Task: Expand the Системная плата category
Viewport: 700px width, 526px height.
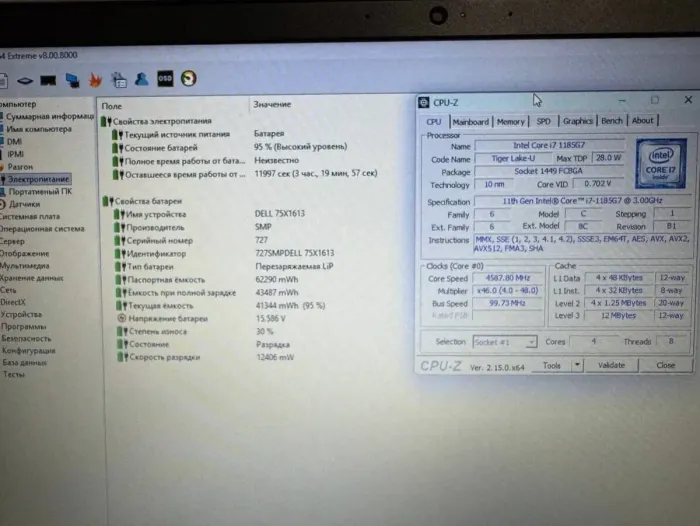Action: [28, 216]
